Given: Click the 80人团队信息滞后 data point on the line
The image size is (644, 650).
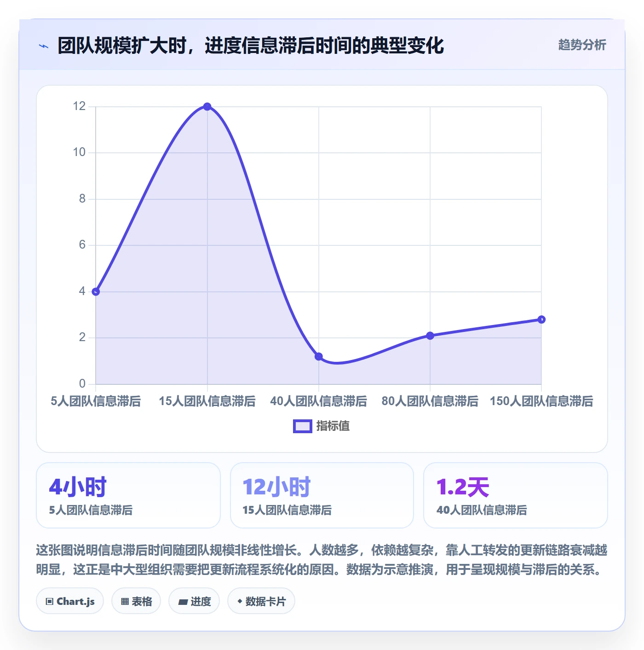Looking at the screenshot, I should click(x=430, y=336).
